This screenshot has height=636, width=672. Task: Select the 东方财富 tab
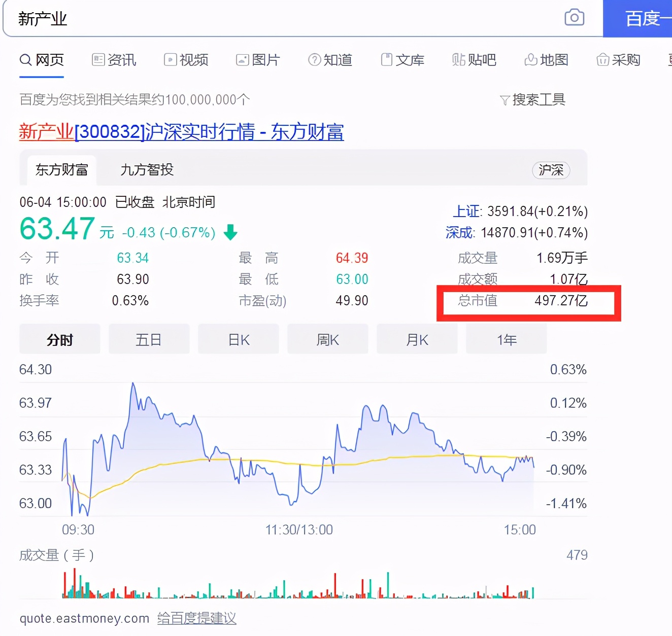coord(61,170)
